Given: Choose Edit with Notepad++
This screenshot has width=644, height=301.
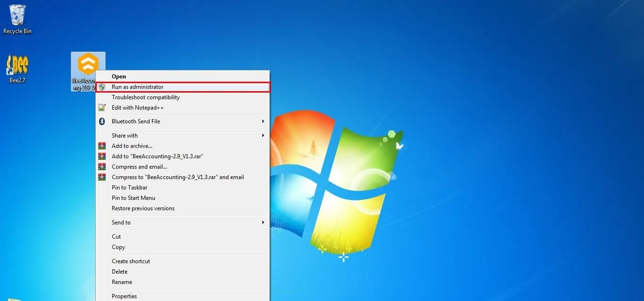Looking at the screenshot, I should tap(183, 108).
